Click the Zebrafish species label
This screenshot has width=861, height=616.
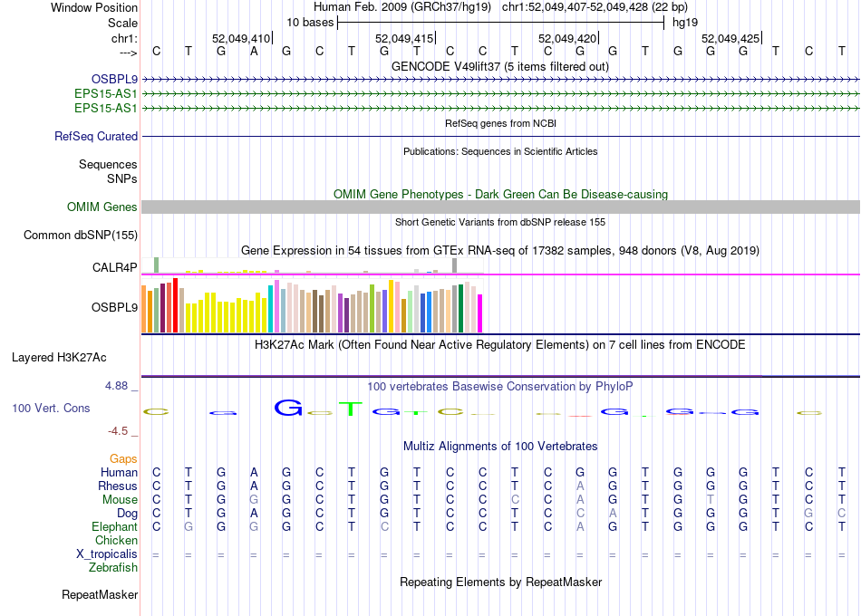(x=113, y=567)
